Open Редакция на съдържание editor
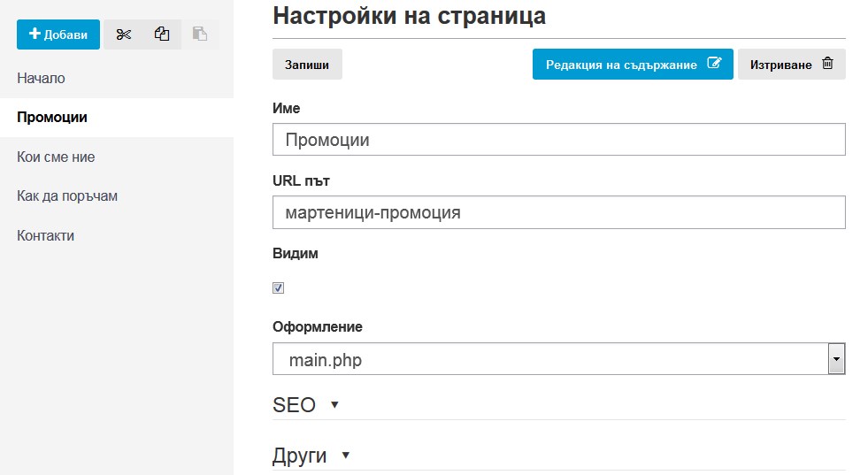 pos(633,65)
